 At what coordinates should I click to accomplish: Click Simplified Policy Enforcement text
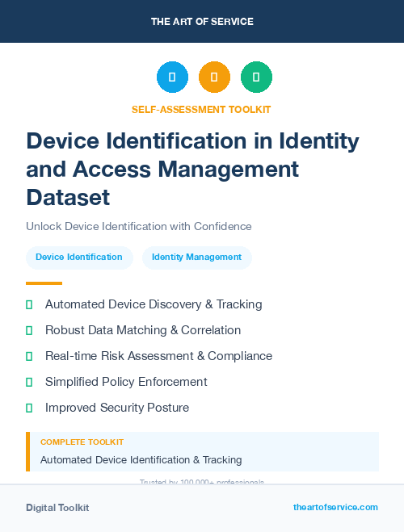click(x=126, y=382)
